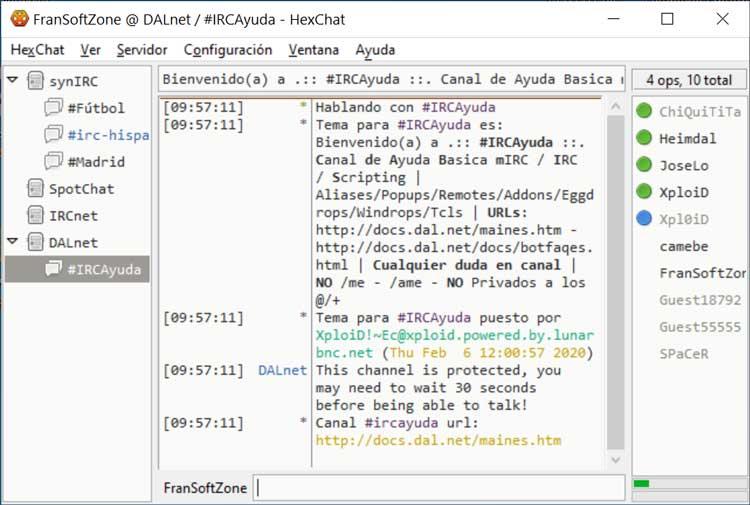The width and height of the screenshot is (750, 505).
Task: Click the #Madrid channel chat icon
Action: click(x=54, y=161)
